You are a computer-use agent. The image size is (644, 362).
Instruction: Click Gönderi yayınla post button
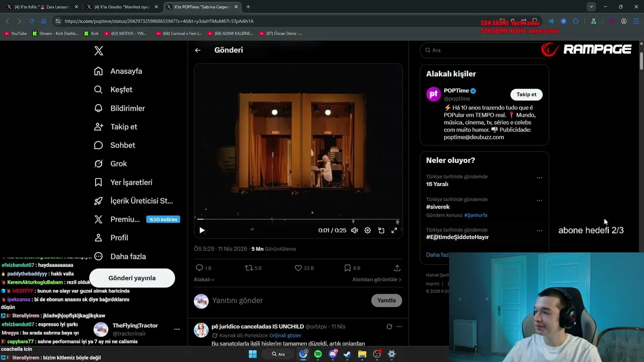pos(132,278)
